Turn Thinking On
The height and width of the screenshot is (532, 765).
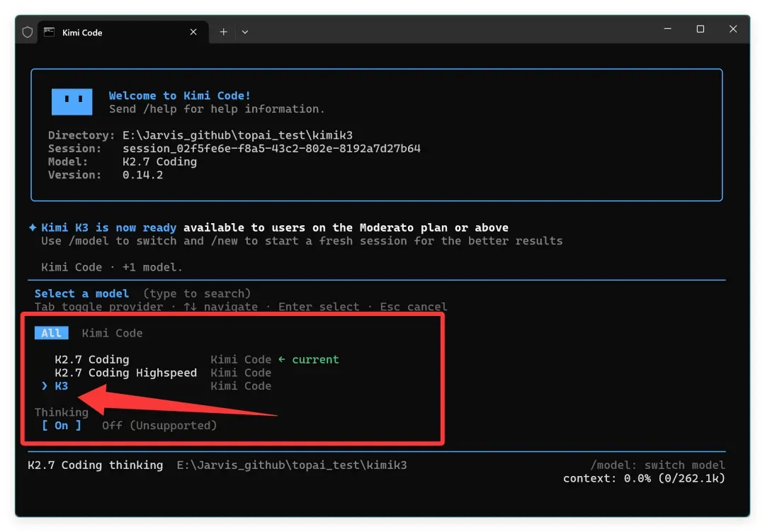pyautogui.click(x=62, y=426)
